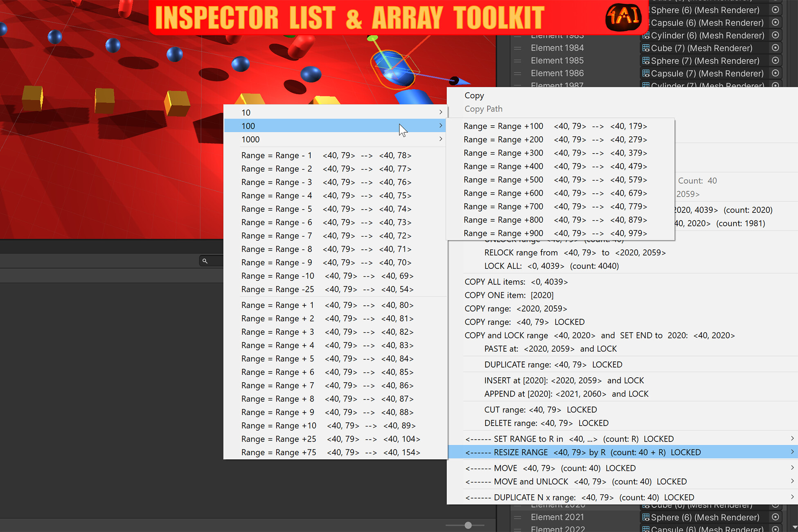
Task: Click mesh icon of Capsule (7) Mesh Renderer
Action: click(x=646, y=73)
